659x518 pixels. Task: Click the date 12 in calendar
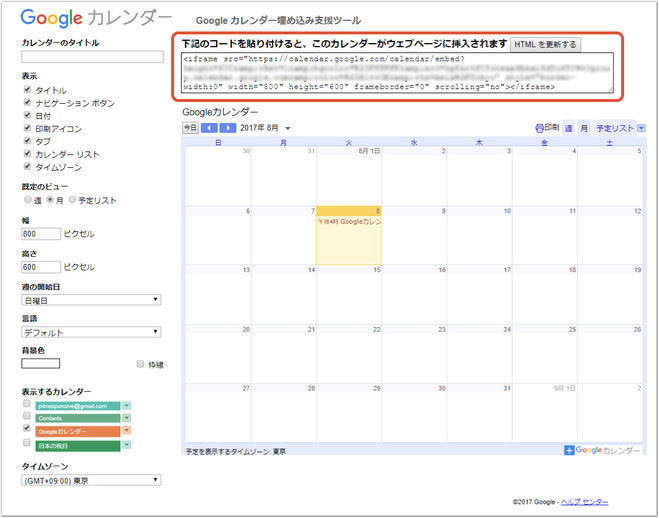coord(638,211)
